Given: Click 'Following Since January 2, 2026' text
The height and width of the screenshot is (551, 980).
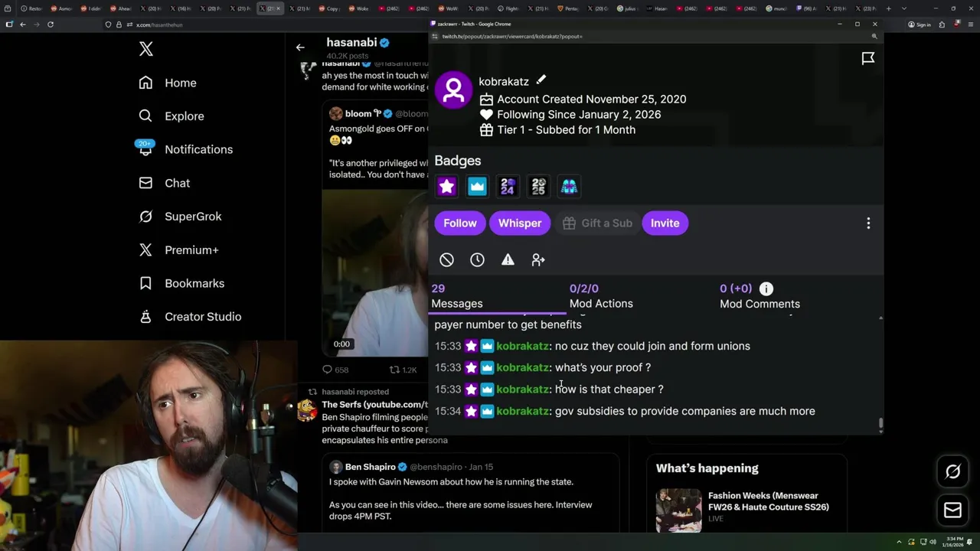Looking at the screenshot, I should (x=579, y=115).
